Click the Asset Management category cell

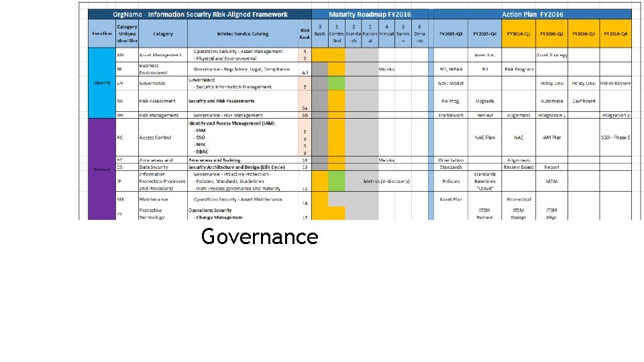[162, 55]
